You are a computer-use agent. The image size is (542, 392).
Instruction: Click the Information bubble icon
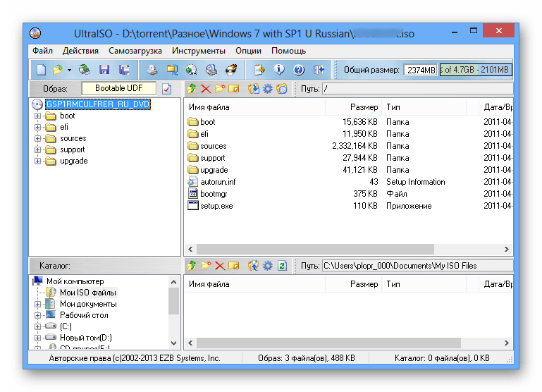click(279, 70)
